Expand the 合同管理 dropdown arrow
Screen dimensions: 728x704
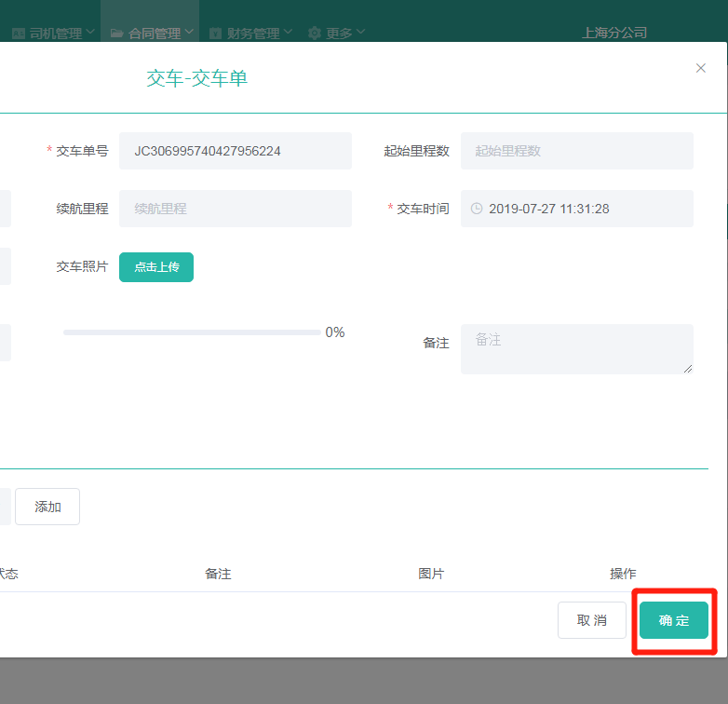(190, 33)
